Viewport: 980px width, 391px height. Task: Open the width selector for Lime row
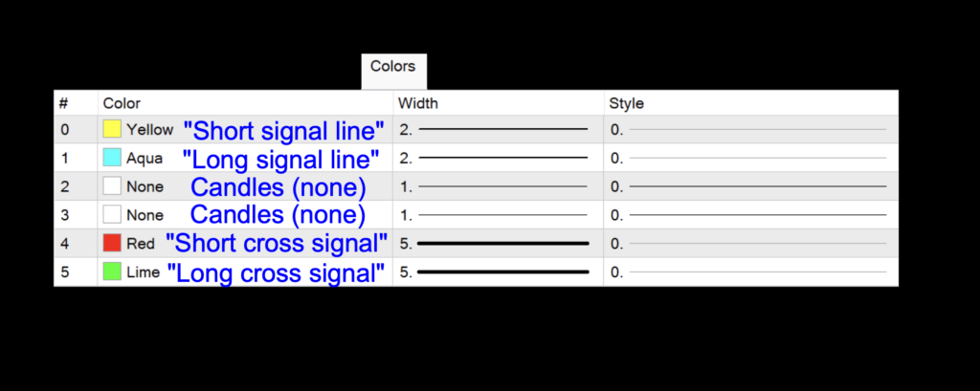(498, 272)
